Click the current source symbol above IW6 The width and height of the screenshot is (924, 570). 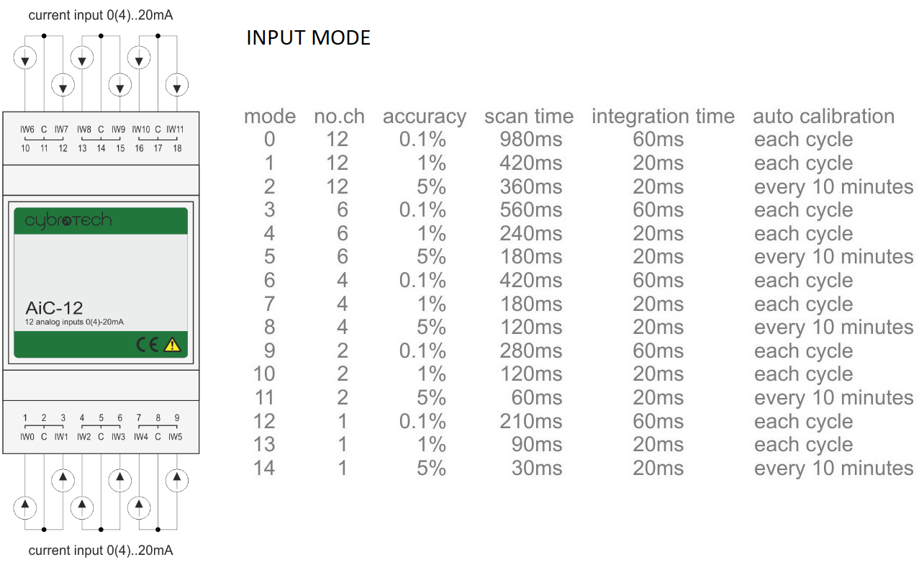pos(26,58)
